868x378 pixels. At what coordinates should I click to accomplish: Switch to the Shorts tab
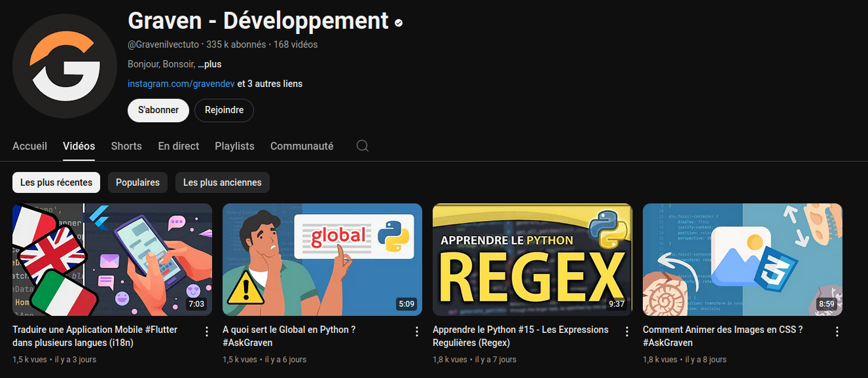(126, 146)
